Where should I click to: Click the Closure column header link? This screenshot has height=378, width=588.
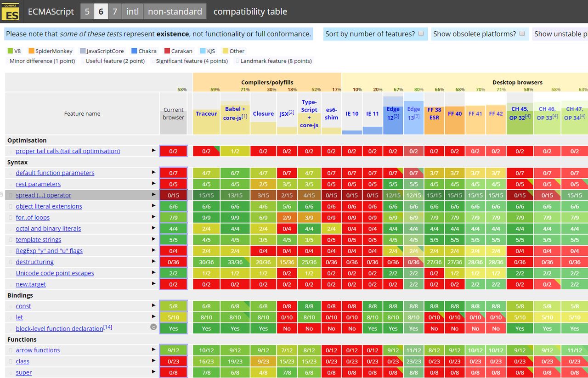click(x=263, y=113)
